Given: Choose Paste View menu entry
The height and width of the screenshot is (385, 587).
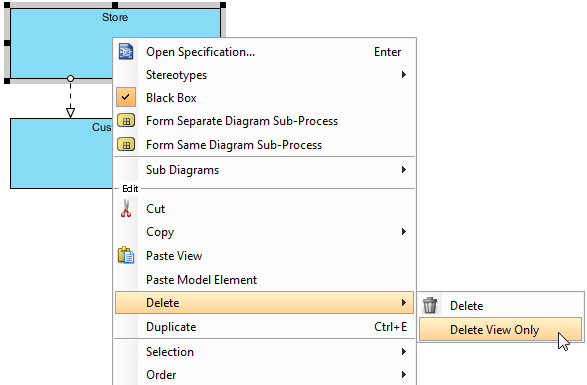Looking at the screenshot, I should tap(264, 256).
